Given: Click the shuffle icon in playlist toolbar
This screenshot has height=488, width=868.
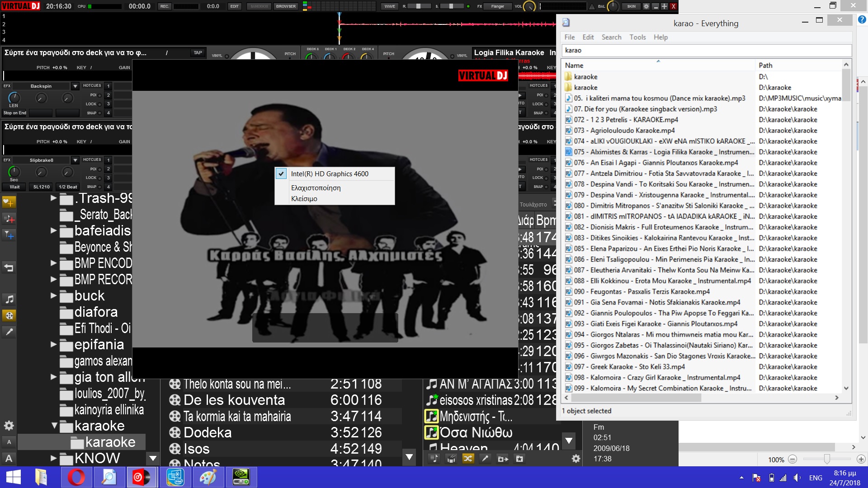Looking at the screenshot, I should [468, 459].
